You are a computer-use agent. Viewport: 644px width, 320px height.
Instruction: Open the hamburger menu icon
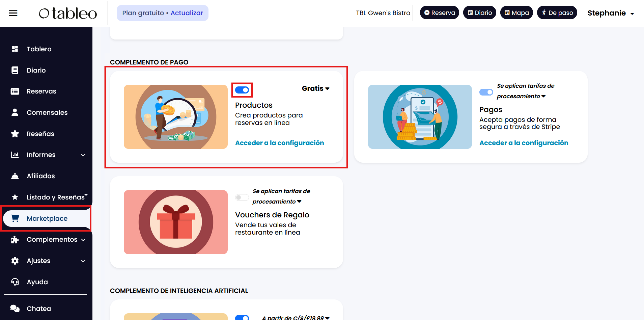click(x=13, y=13)
